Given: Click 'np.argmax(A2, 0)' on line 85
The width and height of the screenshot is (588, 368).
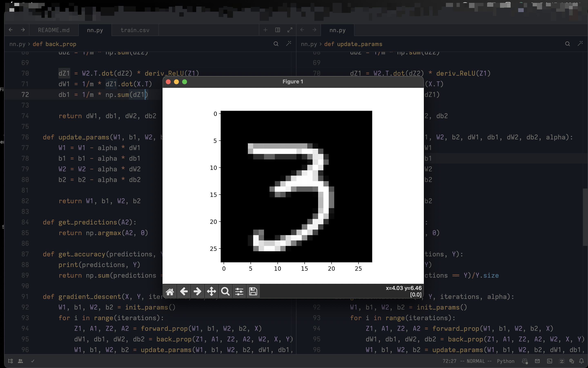Looking at the screenshot, I should coord(117,233).
